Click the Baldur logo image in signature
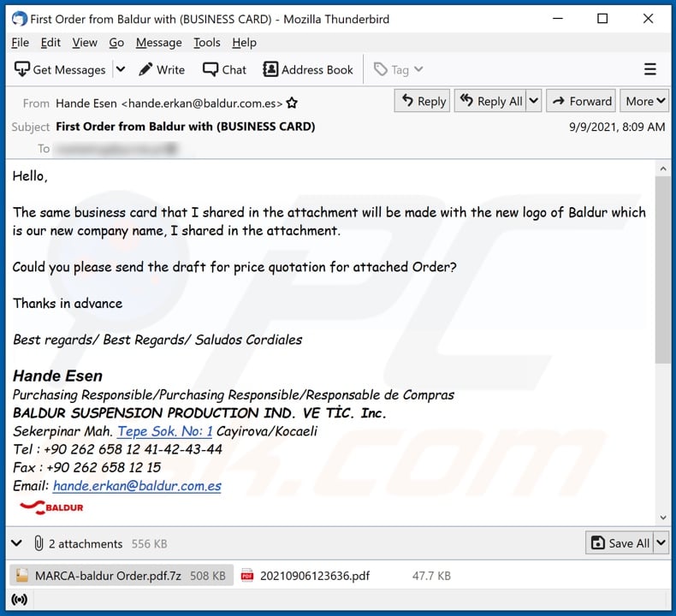The image size is (676, 616). pyautogui.click(x=51, y=507)
